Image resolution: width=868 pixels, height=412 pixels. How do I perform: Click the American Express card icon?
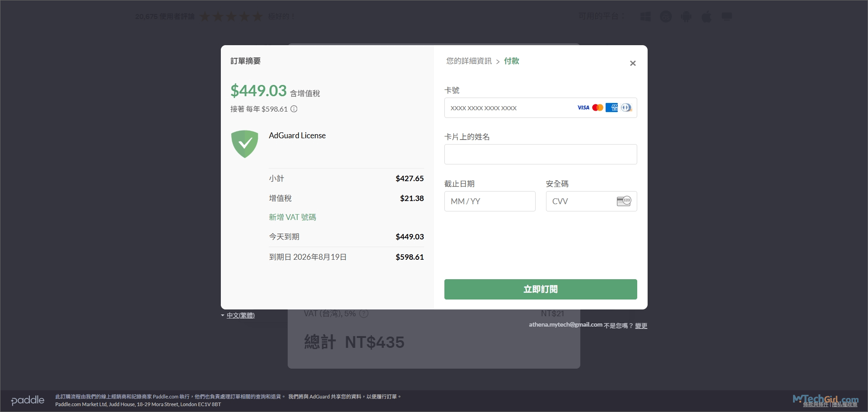(611, 108)
